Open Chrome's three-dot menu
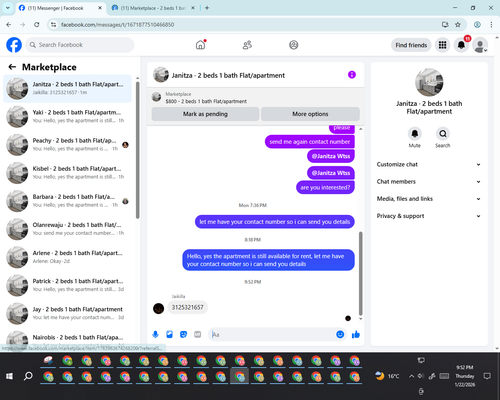Image resolution: width=500 pixels, height=400 pixels. 491,24
